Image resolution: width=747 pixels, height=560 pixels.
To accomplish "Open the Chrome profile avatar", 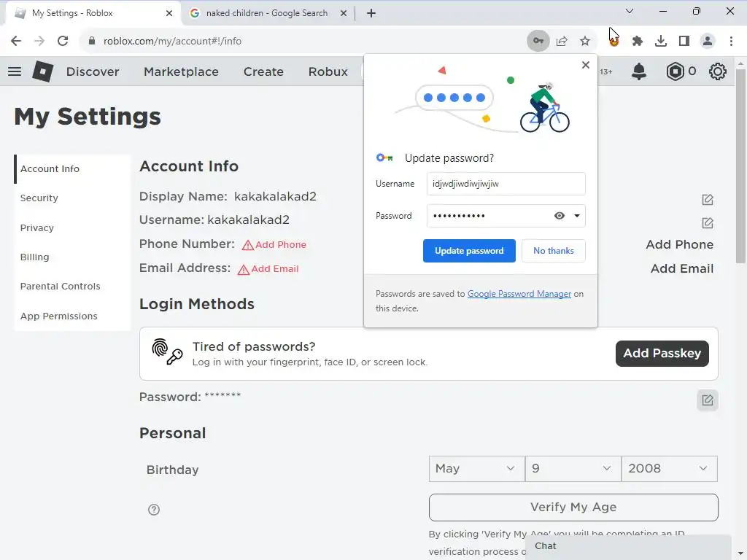I will 708,41.
